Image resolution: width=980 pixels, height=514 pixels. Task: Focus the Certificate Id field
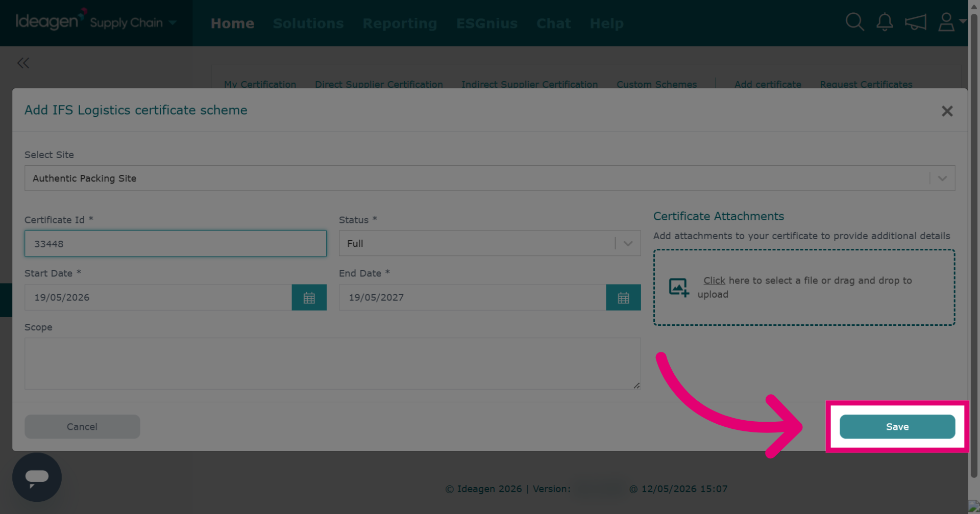176,244
